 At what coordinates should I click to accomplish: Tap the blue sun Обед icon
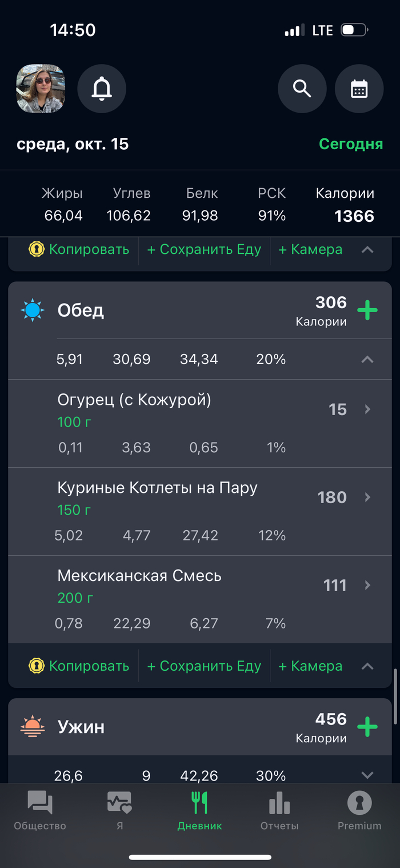pyautogui.click(x=32, y=310)
